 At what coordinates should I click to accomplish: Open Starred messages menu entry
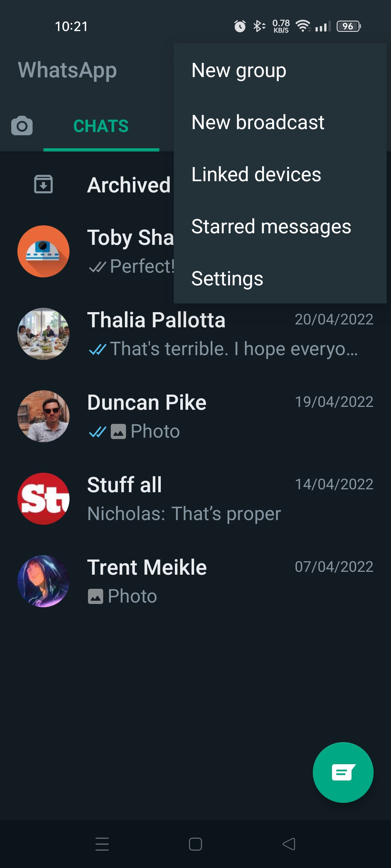coord(271,226)
